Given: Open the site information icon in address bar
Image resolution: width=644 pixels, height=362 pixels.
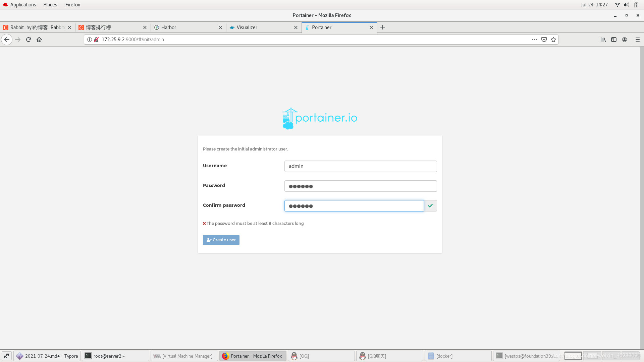Looking at the screenshot, I should point(90,40).
